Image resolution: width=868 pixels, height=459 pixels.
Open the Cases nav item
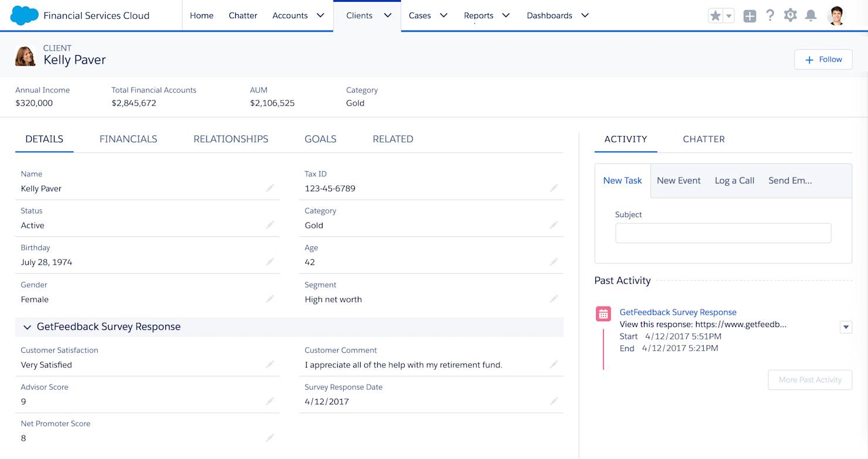tap(420, 16)
